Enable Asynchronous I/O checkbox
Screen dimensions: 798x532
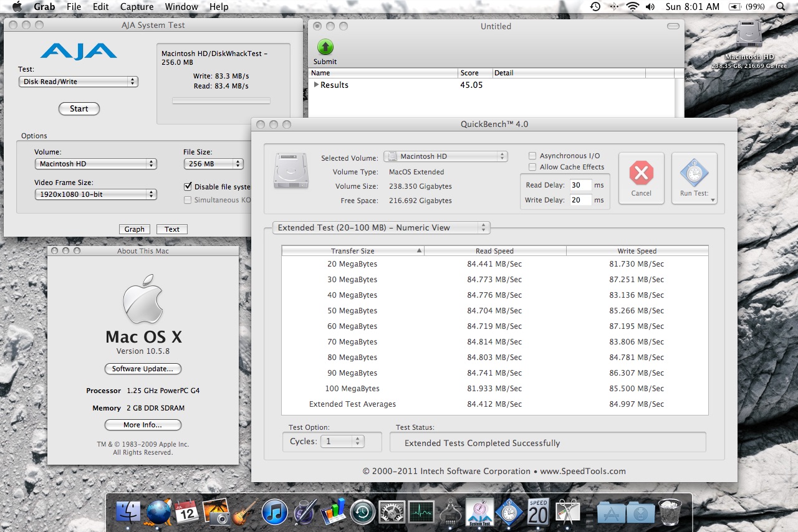click(x=532, y=156)
